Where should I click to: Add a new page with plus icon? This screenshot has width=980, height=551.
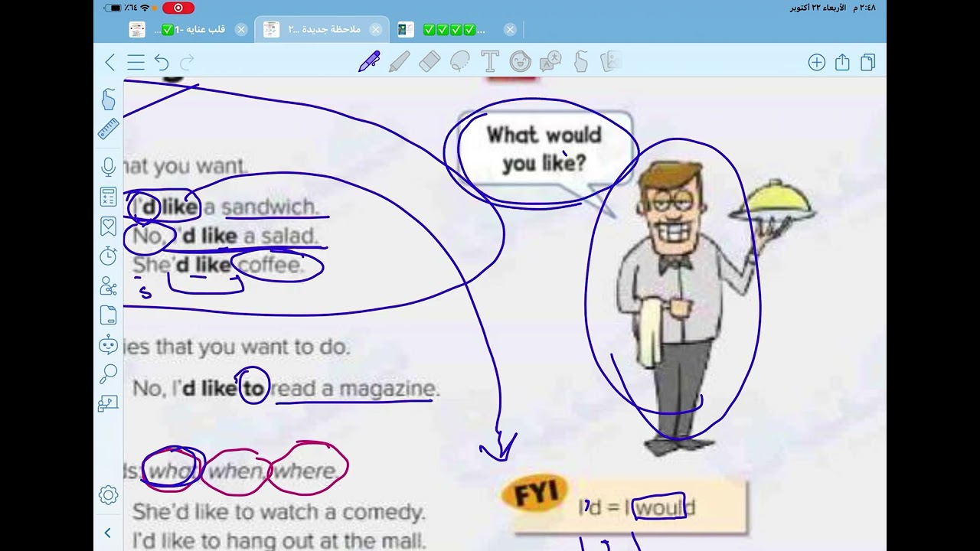817,63
